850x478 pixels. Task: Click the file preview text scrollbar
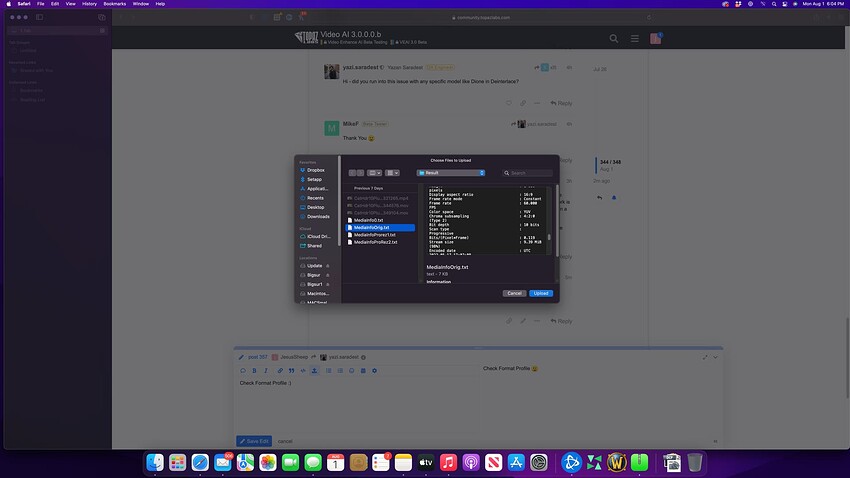click(x=549, y=237)
